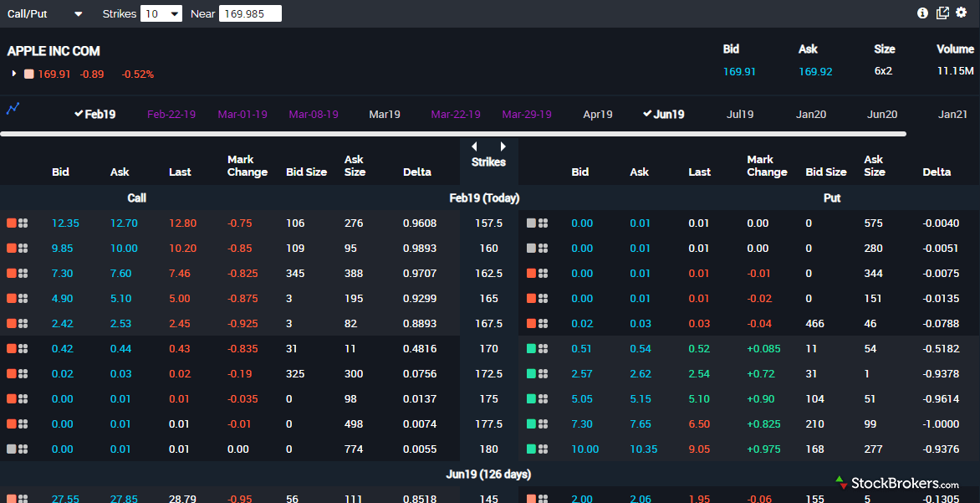Click the grid icon for 172.5 call

coord(23,373)
